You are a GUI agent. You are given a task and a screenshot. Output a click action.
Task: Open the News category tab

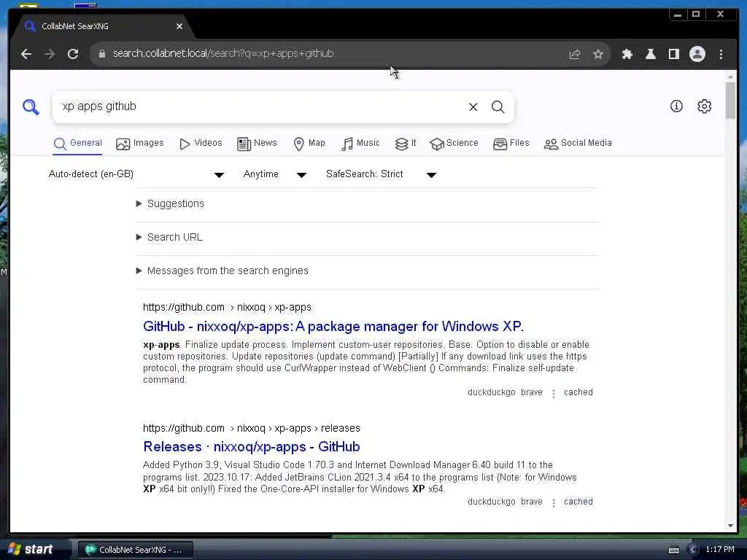[257, 144]
